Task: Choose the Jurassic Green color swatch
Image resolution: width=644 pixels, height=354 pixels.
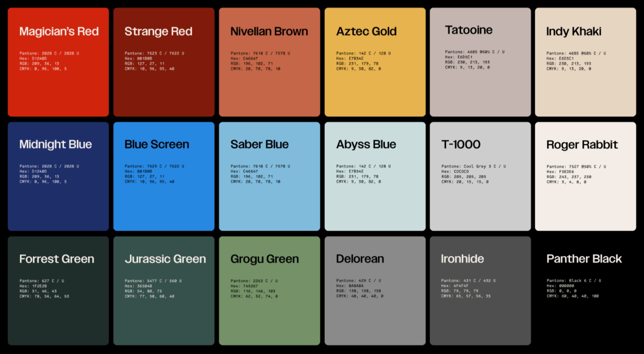Action: 164,291
